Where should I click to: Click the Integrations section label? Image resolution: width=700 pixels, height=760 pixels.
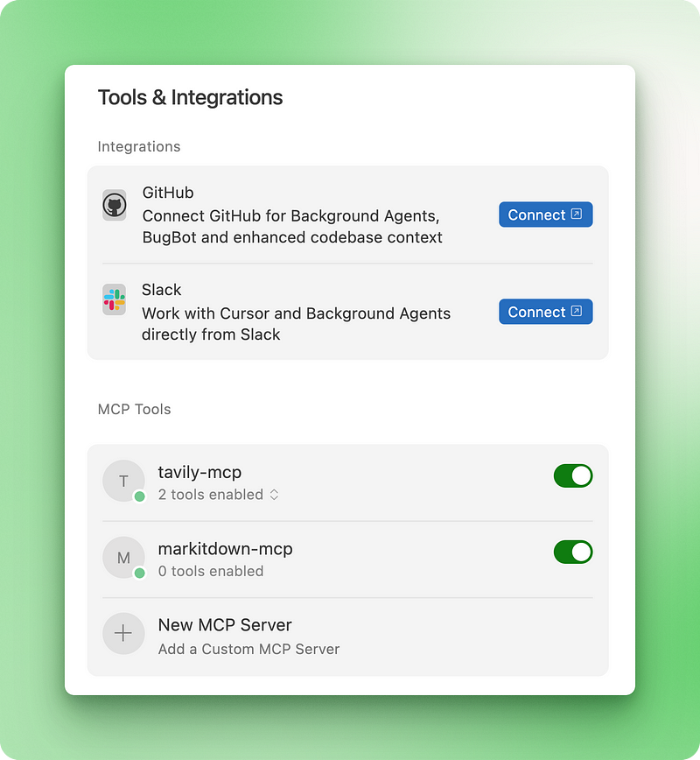coord(138,146)
